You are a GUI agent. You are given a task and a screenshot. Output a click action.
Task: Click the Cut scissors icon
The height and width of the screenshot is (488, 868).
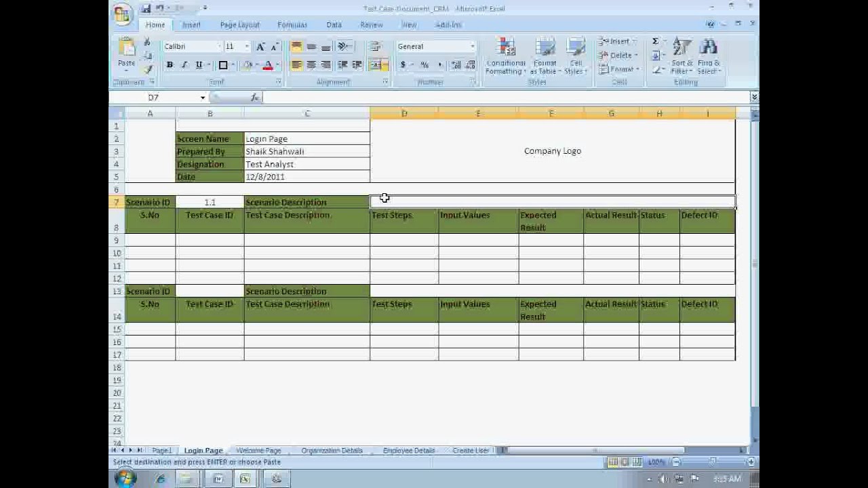point(147,42)
